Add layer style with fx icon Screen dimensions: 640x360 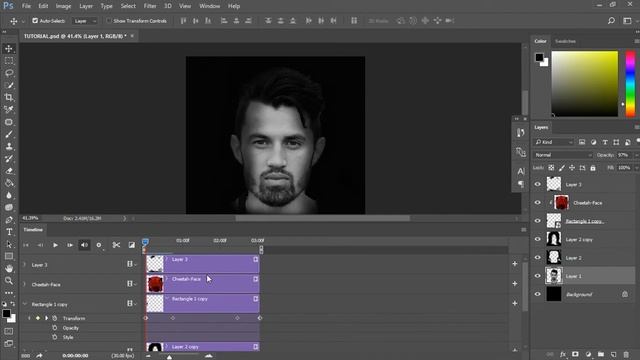click(x=563, y=354)
